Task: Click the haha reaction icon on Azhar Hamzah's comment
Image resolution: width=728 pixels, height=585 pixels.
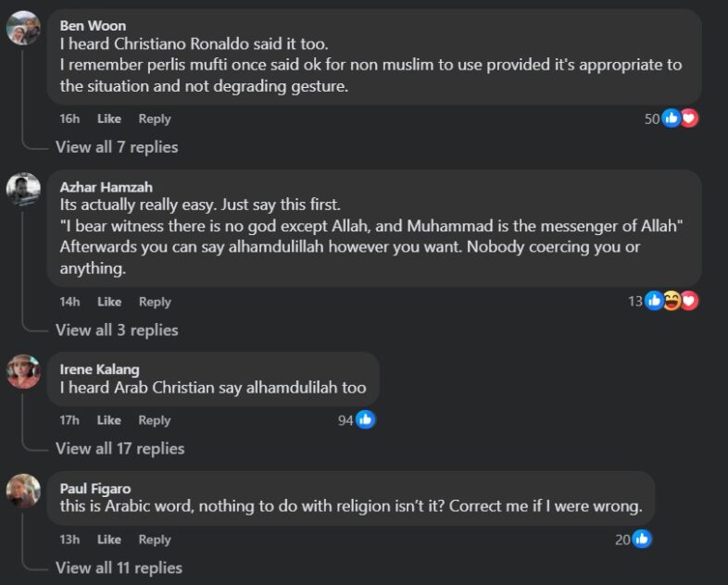Action: point(672,301)
